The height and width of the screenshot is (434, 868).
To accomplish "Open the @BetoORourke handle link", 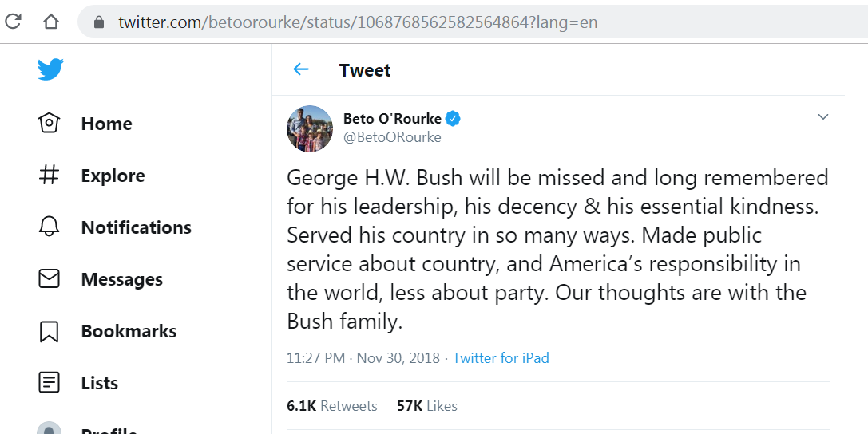I will 392,137.
